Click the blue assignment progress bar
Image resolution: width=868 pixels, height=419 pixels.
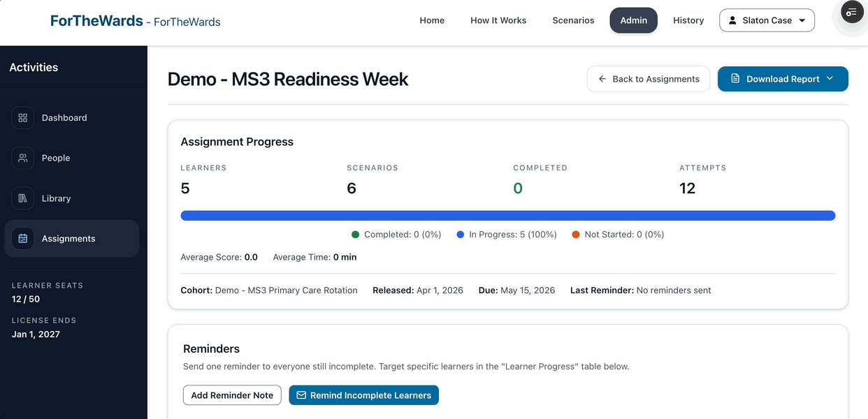coord(508,215)
